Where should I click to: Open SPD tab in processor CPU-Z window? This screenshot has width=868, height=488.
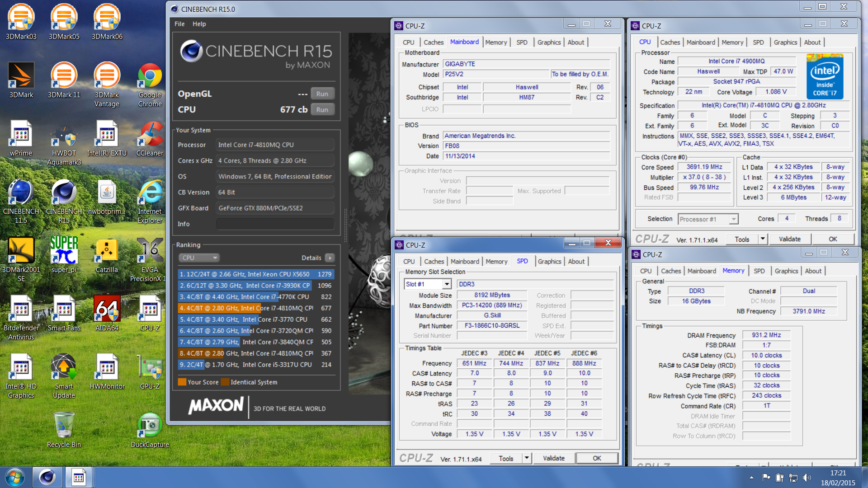tap(758, 42)
